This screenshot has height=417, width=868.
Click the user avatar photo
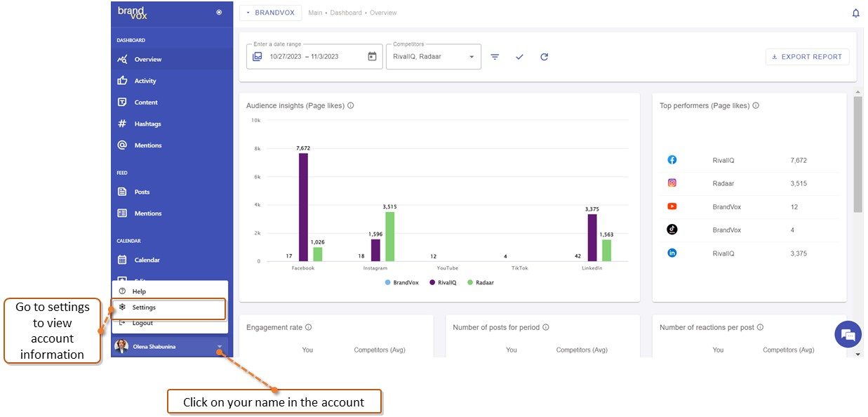(121, 347)
